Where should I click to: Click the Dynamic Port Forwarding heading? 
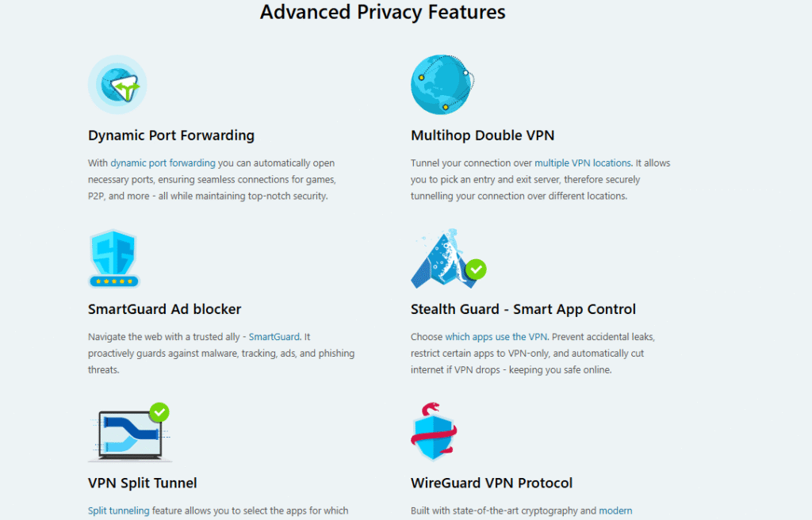pos(171,136)
